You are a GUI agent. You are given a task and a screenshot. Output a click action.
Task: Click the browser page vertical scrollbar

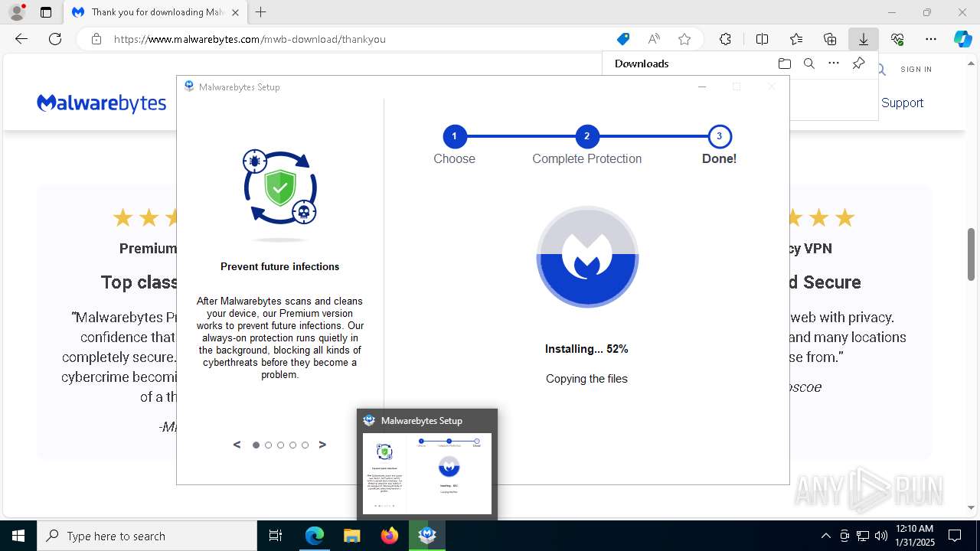tap(972, 255)
